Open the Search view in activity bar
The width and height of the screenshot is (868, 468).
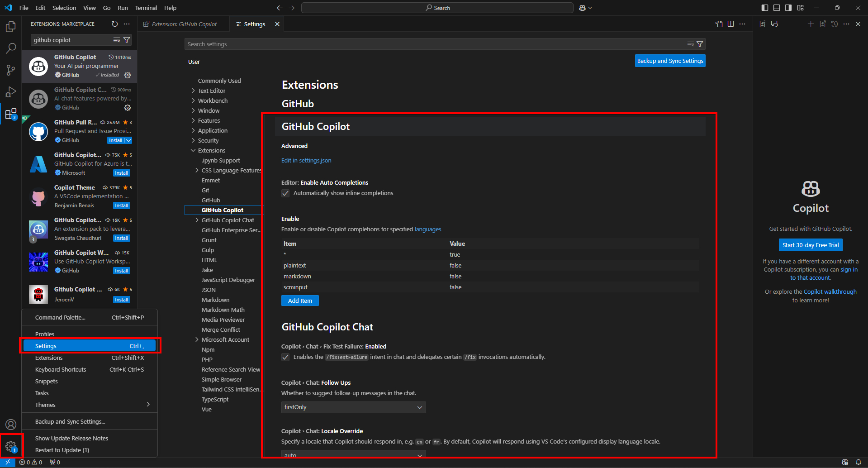pos(11,48)
